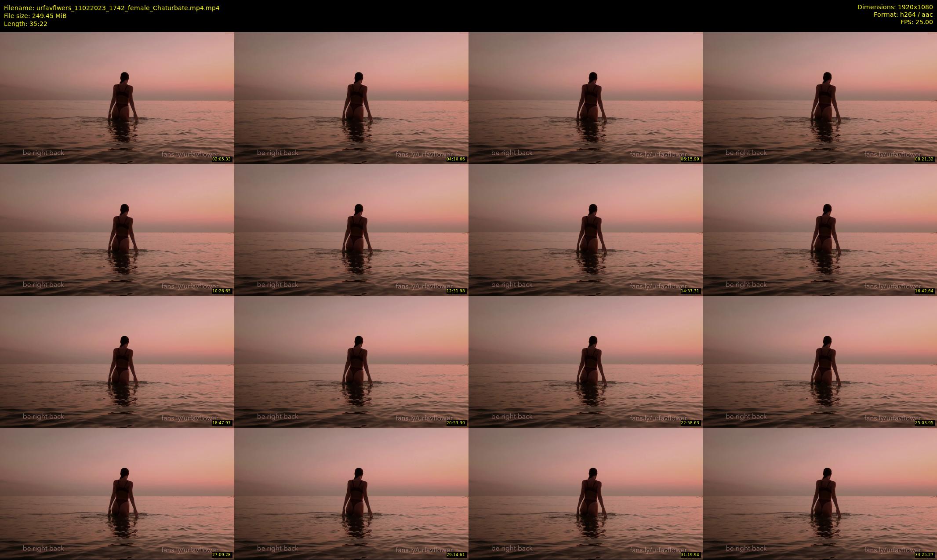937x560 pixels.
Task: Open the frame timestamped 14:37.31
Action: click(585, 229)
